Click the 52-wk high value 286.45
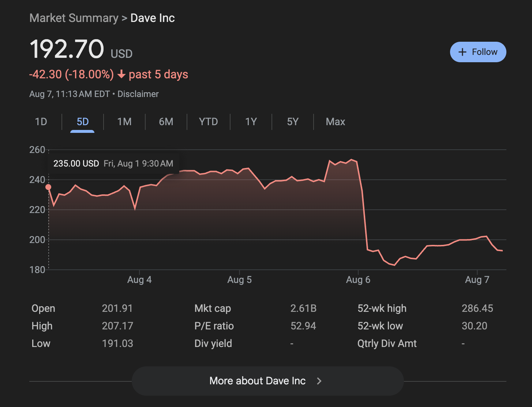The width and height of the screenshot is (532, 407). coord(477,308)
